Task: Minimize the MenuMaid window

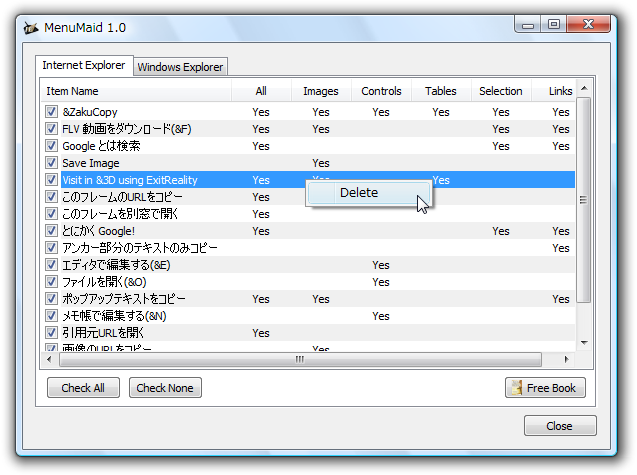Action: [528, 25]
